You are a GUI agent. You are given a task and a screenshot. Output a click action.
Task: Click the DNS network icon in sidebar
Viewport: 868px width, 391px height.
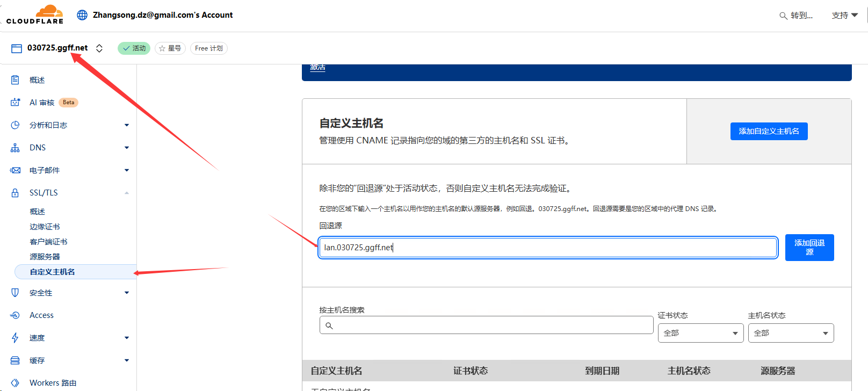tap(15, 148)
